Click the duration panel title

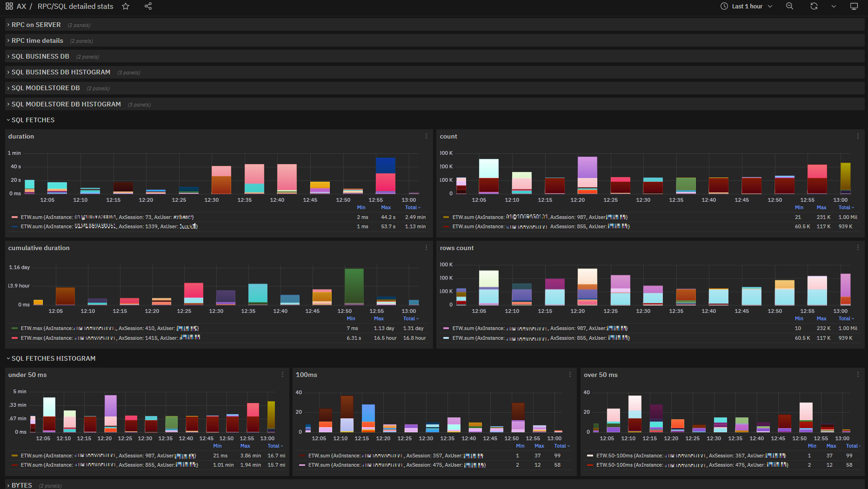[21, 136]
